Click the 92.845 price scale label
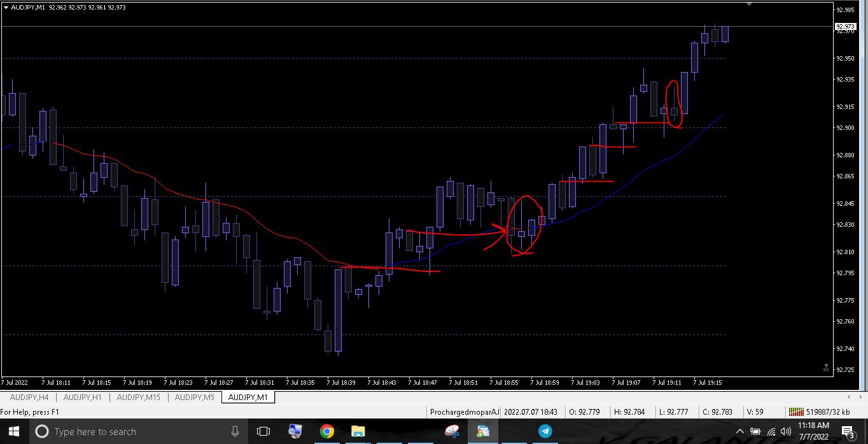 tap(845, 204)
